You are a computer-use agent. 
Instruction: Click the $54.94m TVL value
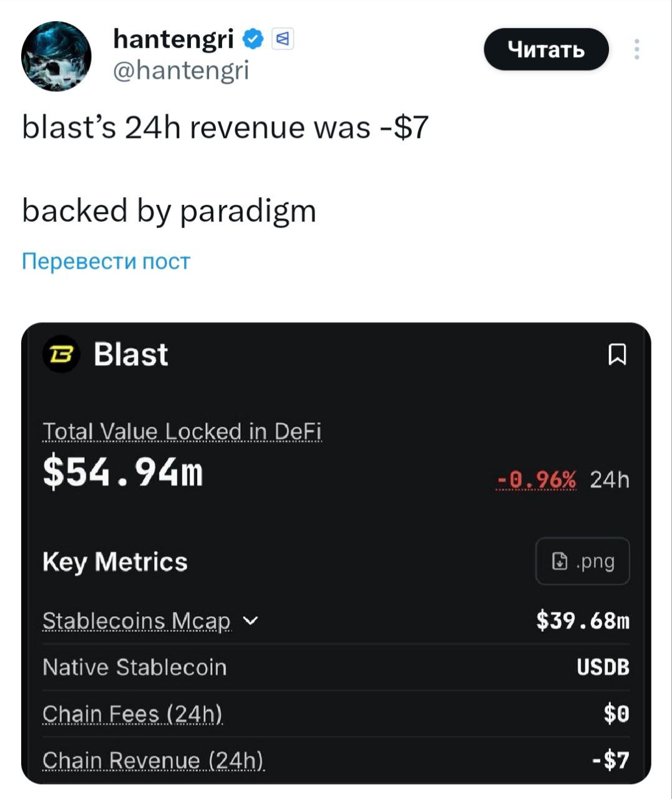(x=123, y=473)
